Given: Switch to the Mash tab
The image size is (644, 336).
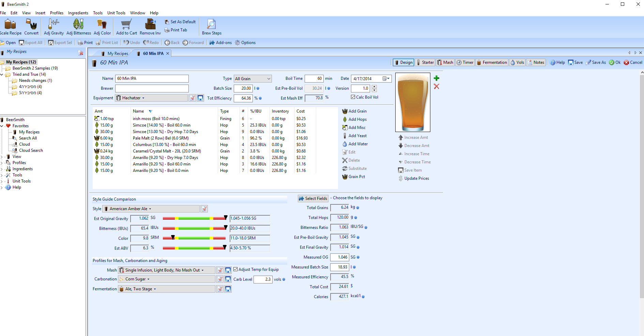Looking at the screenshot, I should pyautogui.click(x=445, y=62).
